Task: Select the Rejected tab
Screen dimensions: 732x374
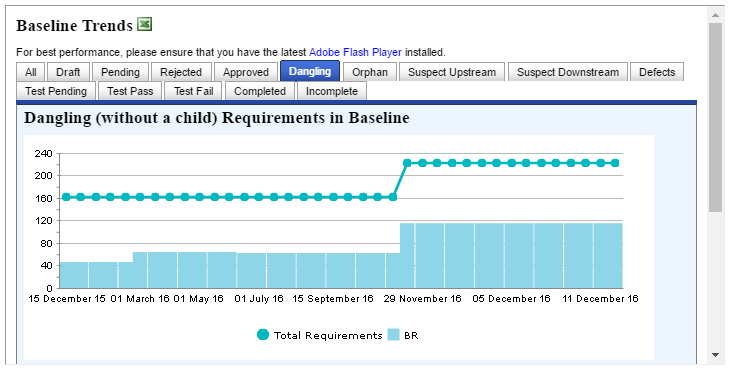Action: click(181, 72)
